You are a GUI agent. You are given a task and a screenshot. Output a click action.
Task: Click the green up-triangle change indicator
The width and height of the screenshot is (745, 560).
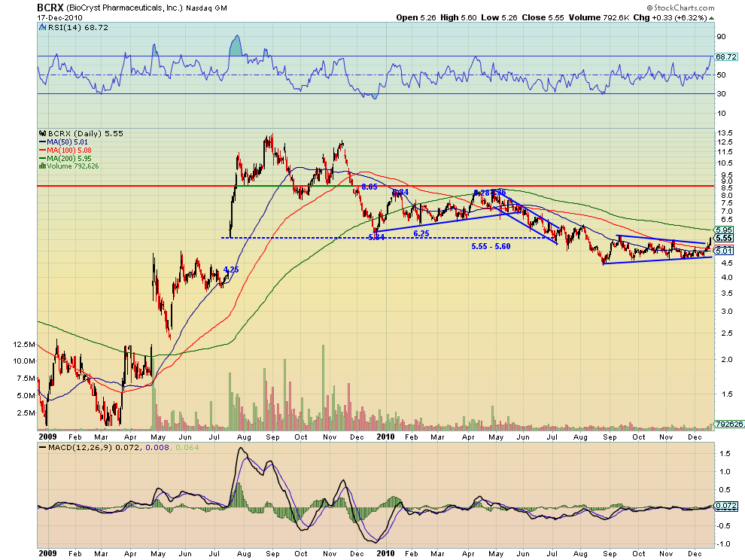coord(711,18)
